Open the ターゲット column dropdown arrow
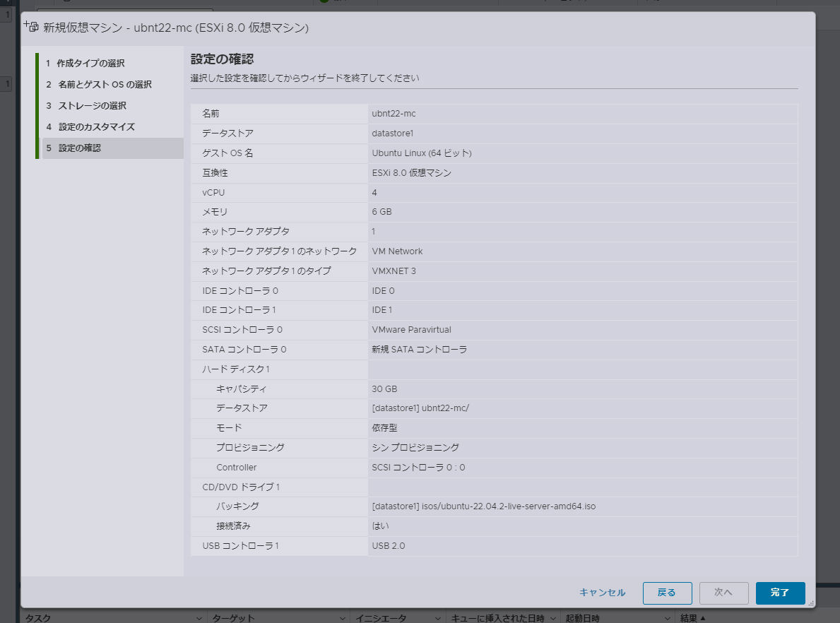The width and height of the screenshot is (840, 623). click(343, 618)
